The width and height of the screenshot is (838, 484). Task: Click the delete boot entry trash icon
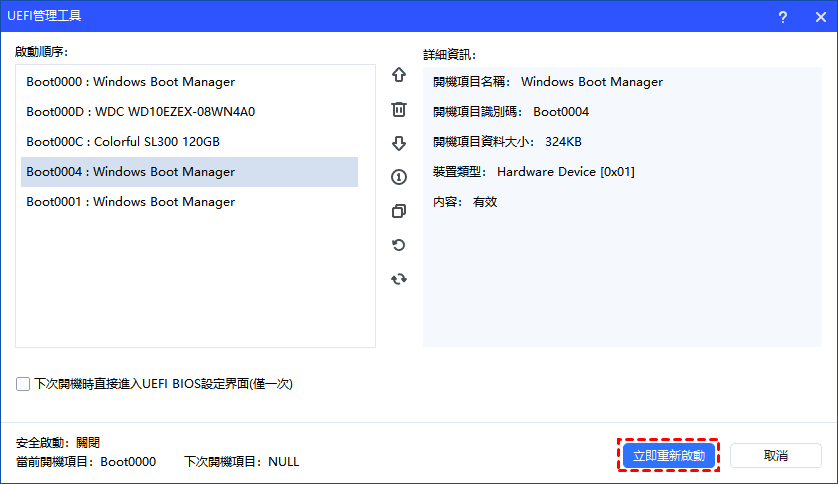399,109
